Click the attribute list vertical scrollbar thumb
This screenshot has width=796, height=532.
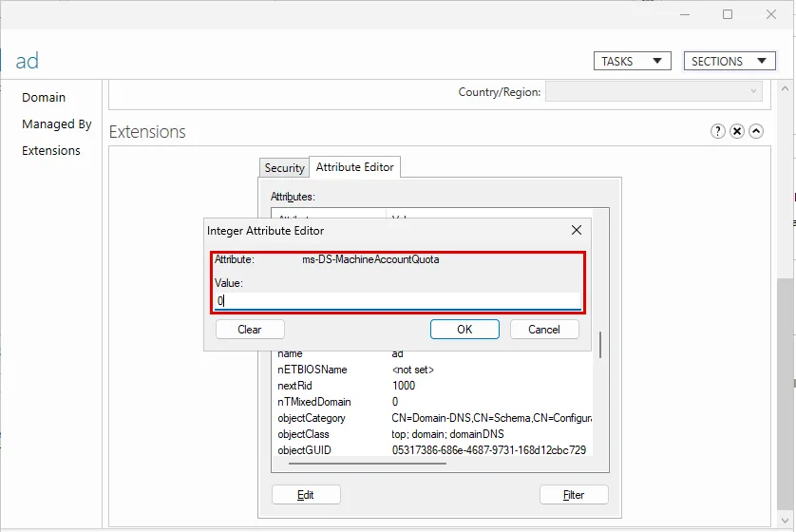coord(600,345)
